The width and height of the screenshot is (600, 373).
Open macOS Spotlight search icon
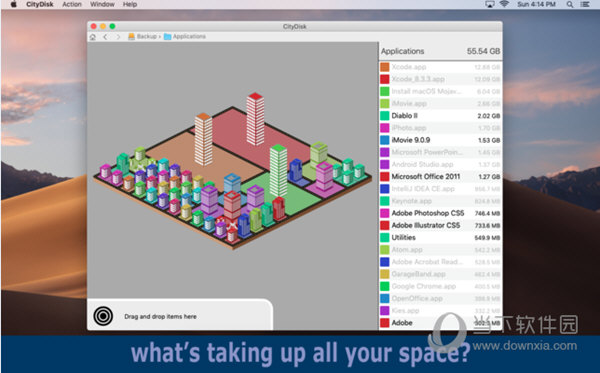[570, 4]
